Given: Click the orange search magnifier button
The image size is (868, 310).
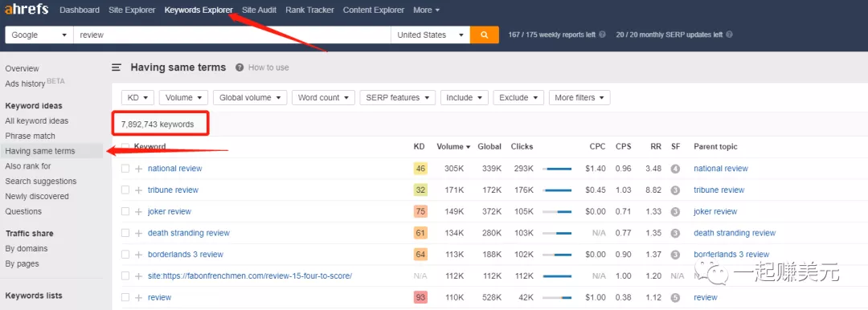Looking at the screenshot, I should pyautogui.click(x=485, y=35).
